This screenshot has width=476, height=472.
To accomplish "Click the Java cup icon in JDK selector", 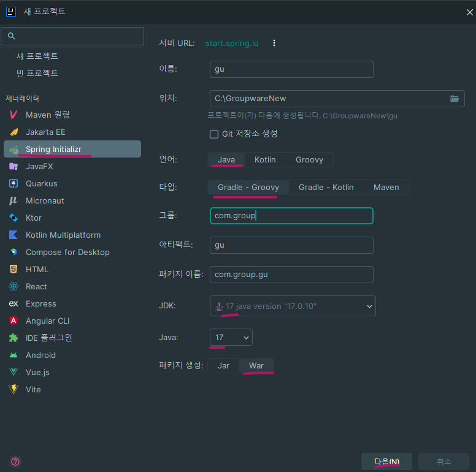I will coord(219,306).
